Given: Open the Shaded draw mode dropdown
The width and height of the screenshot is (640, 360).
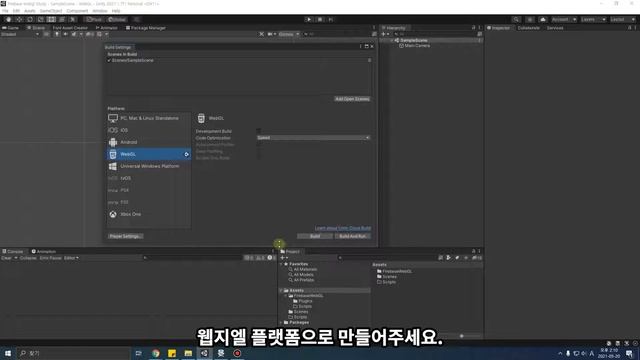Looking at the screenshot, I should click(x=20, y=34).
